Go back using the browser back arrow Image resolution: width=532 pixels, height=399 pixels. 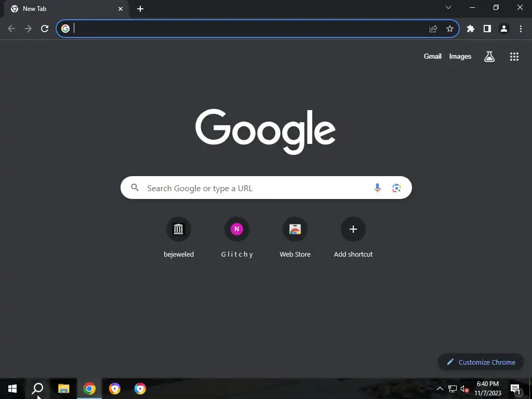(x=11, y=29)
